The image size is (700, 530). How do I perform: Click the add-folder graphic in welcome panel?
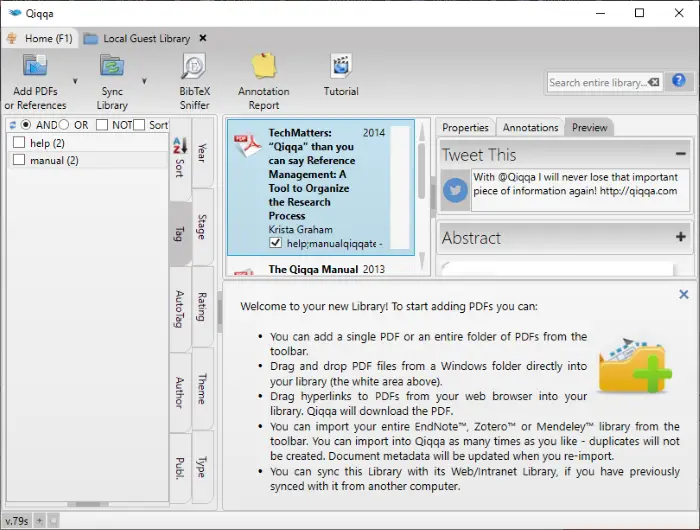(x=635, y=365)
